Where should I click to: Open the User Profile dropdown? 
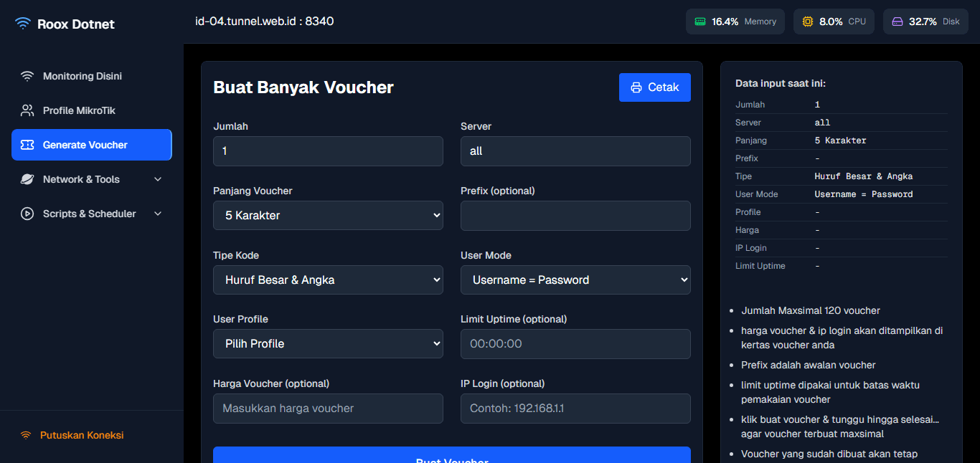328,343
